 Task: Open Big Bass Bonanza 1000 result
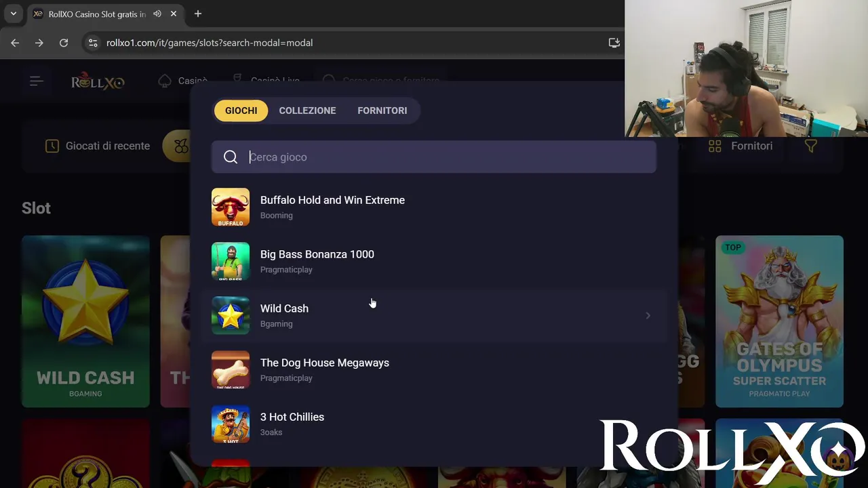click(434, 261)
